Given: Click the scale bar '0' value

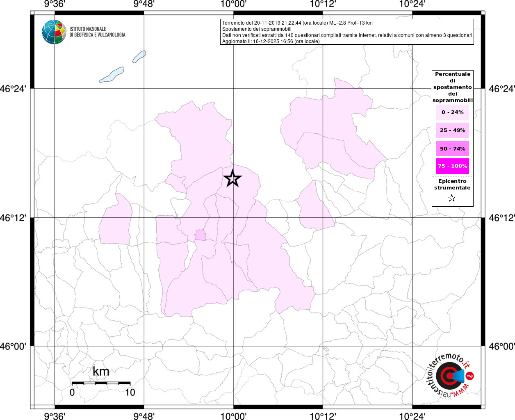Looking at the screenshot, I should 72,392.
